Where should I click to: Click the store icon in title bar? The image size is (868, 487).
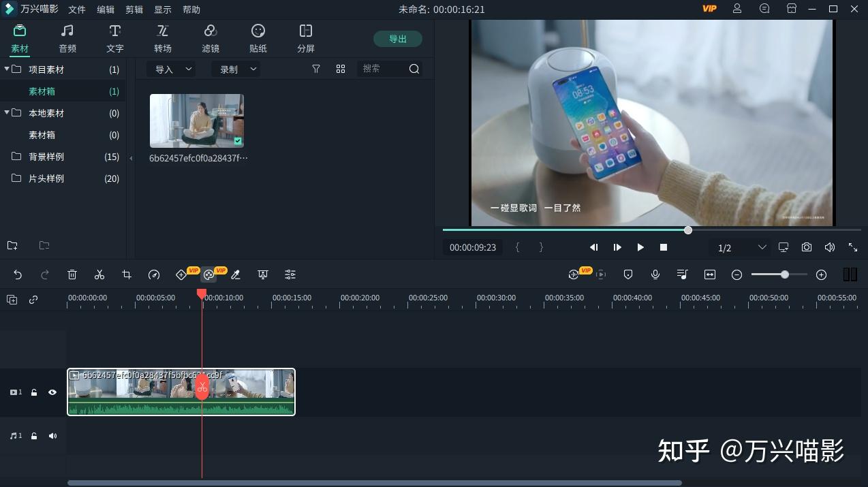point(792,9)
